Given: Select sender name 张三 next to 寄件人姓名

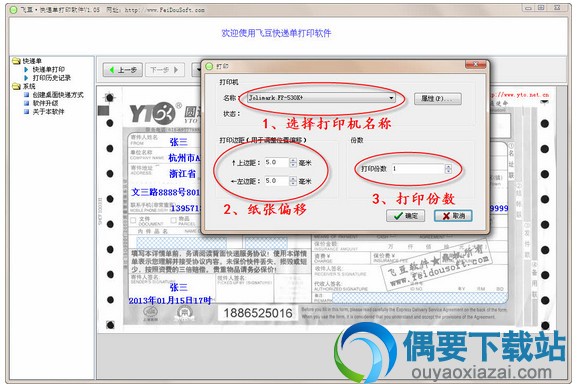Looking at the screenshot, I should click(x=178, y=142).
